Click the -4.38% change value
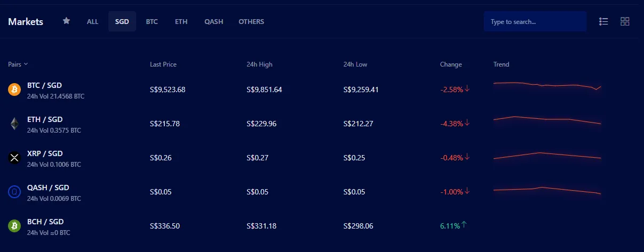Viewport: 644px width, 252px height. click(x=451, y=124)
